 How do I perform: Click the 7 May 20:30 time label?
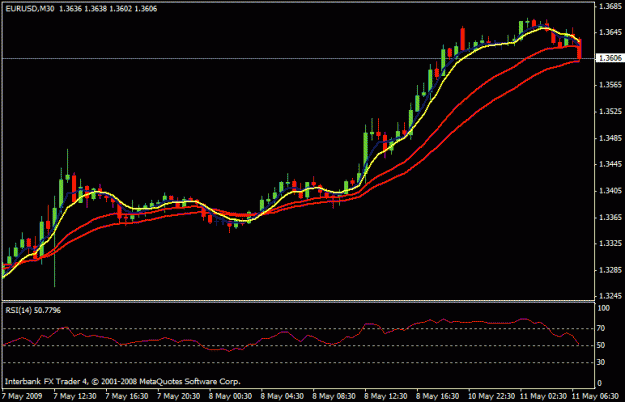pyautogui.click(x=179, y=396)
